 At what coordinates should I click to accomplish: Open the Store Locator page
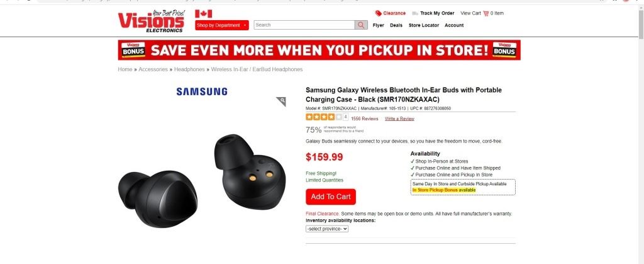pyautogui.click(x=424, y=25)
